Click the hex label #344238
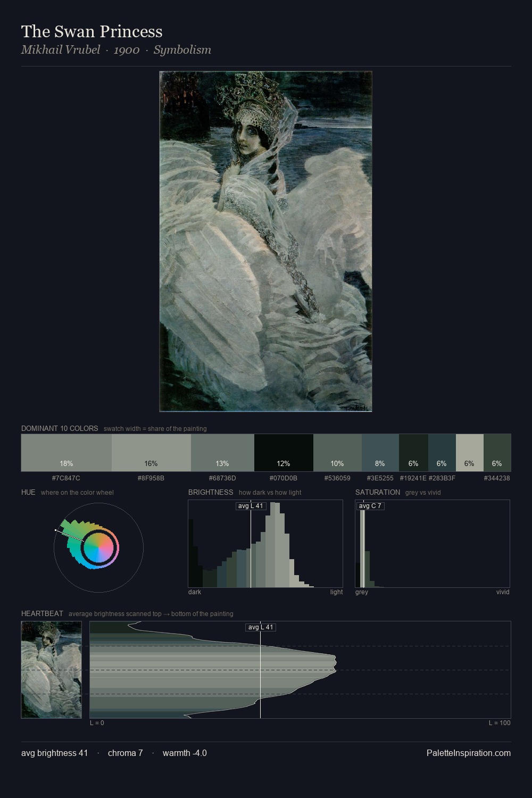 (x=497, y=478)
